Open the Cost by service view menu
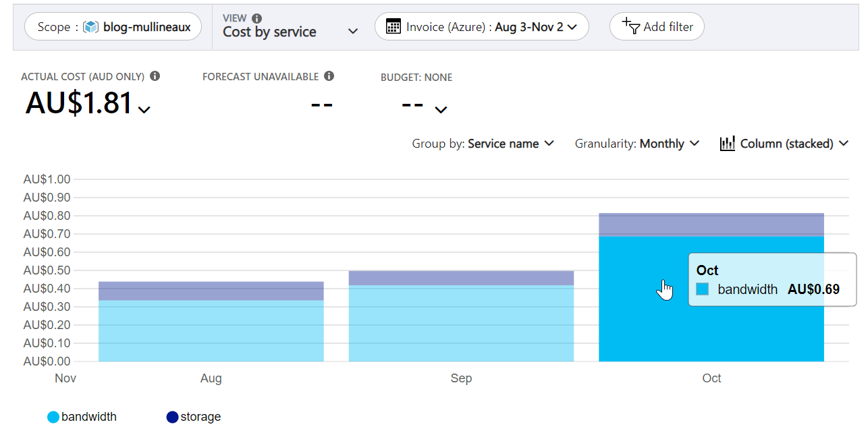 (290, 31)
